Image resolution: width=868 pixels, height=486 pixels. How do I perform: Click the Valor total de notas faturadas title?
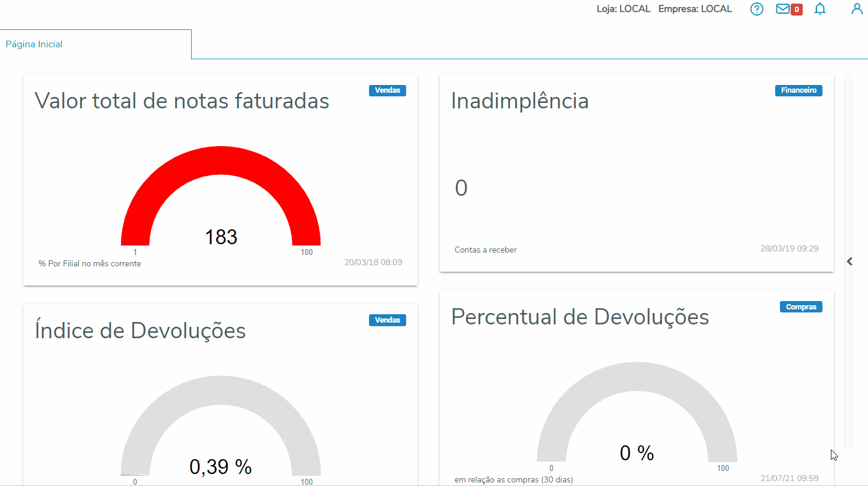(182, 101)
